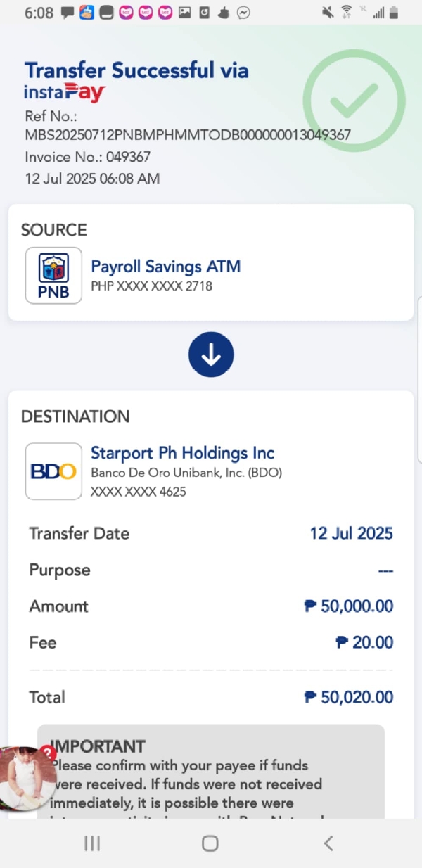Tap the IMPORTANT notice box
This screenshot has width=422, height=868.
[211, 774]
